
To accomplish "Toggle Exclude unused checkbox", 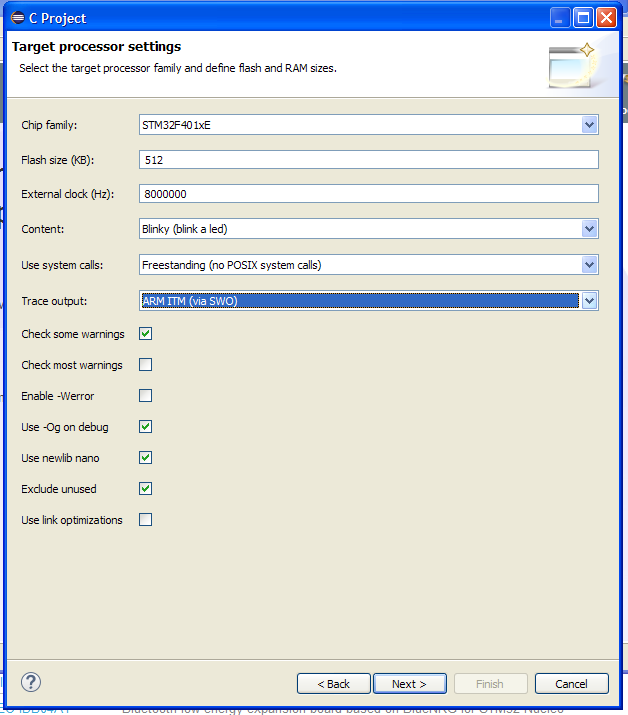I will pos(145,489).
